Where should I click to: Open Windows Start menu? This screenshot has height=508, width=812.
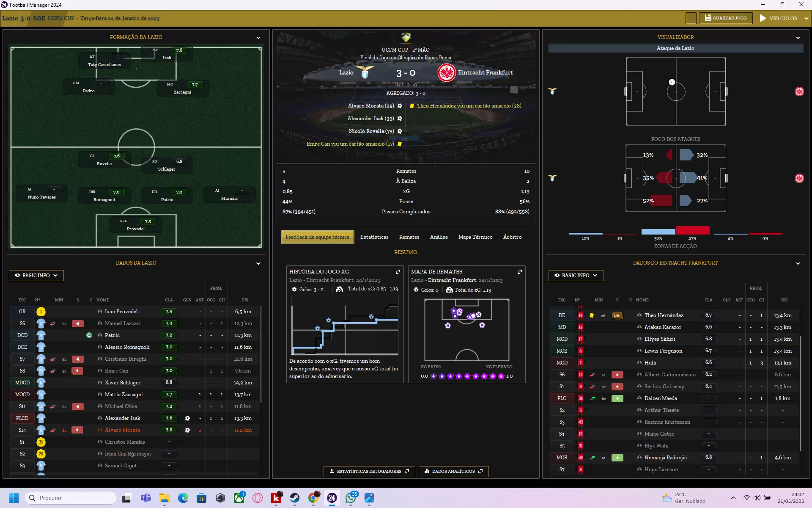click(14, 498)
